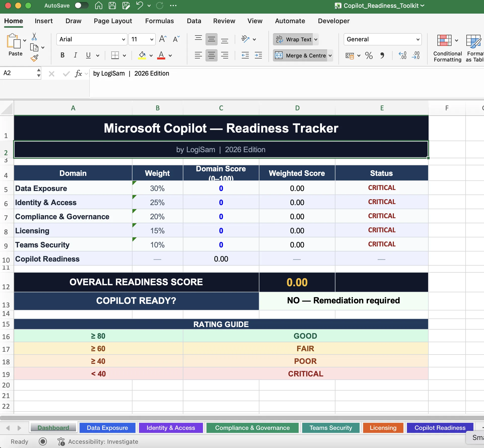Increase font size with large A icon
484x448 pixels.
pos(163,39)
